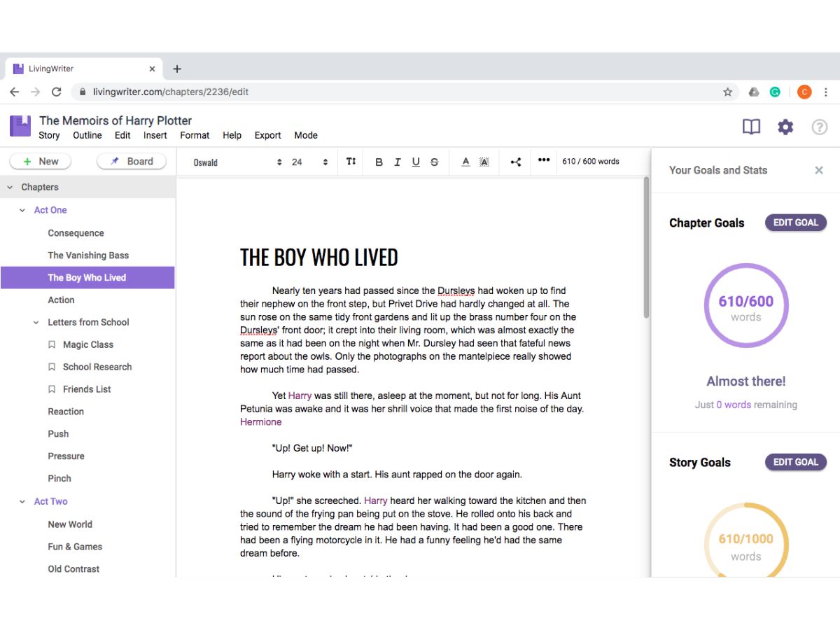Open the Magic Class note
Image resolution: width=840 pixels, height=630 pixels.
coord(87,345)
